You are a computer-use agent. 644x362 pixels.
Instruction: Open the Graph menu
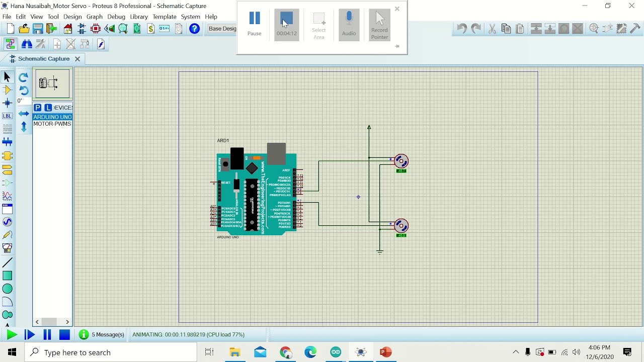click(x=94, y=17)
